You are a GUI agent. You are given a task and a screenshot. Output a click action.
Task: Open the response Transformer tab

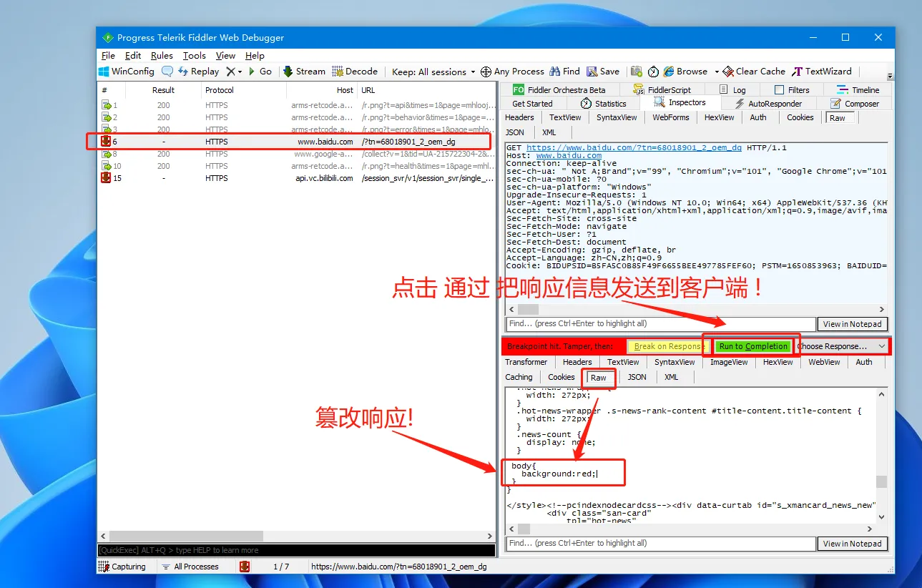point(526,362)
